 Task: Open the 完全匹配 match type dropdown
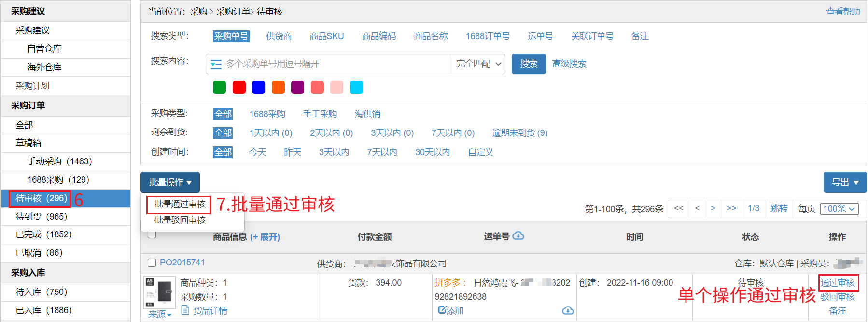477,64
